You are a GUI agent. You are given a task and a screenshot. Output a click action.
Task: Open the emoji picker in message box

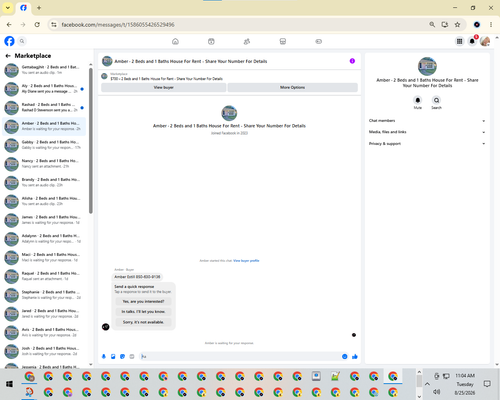345,357
